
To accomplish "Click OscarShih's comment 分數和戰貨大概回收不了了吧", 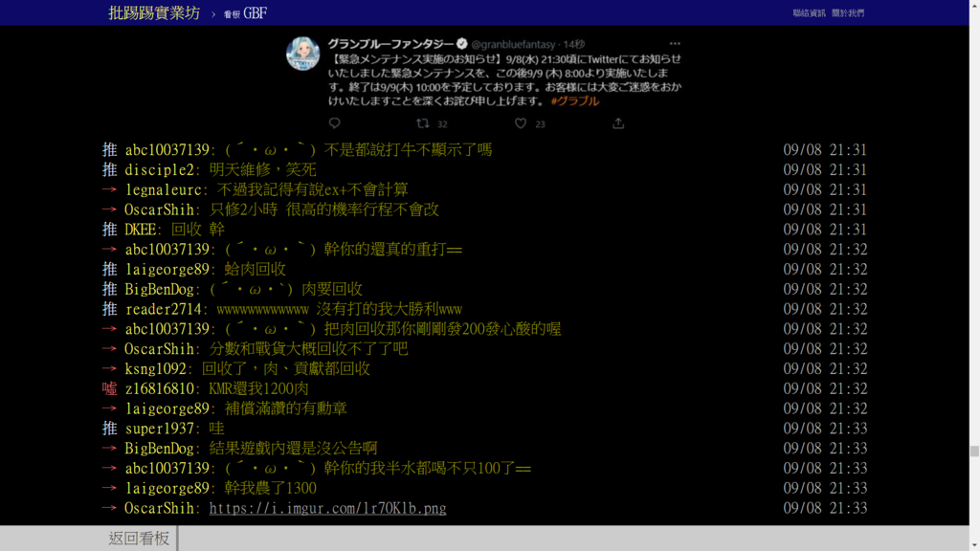I will pos(308,348).
